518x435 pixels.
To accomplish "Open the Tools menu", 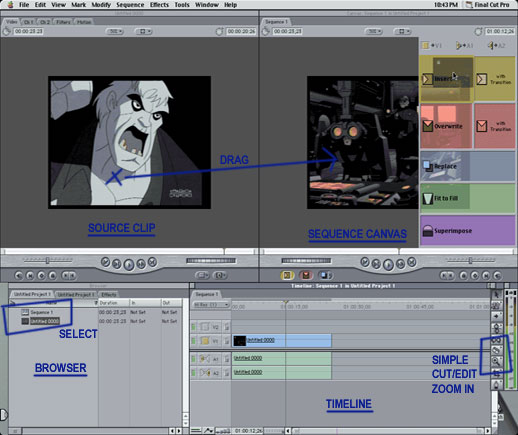I will click(x=182, y=5).
